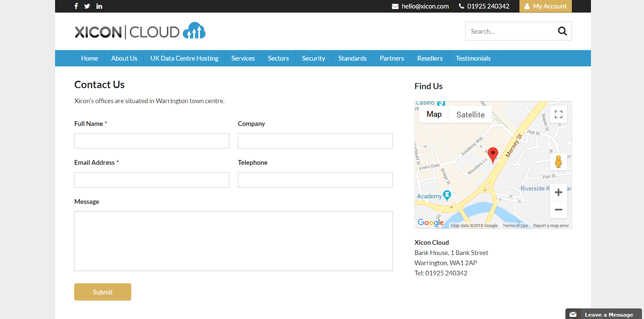The width and height of the screenshot is (644, 319).
Task: Open the LinkedIn social icon
Action: pyautogui.click(x=99, y=6)
